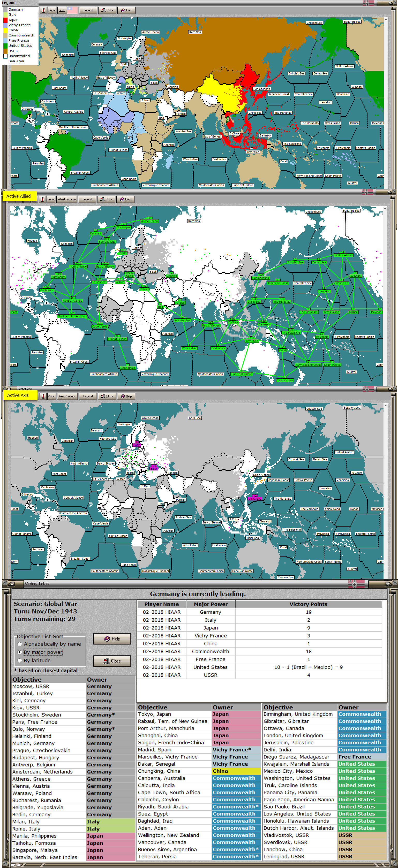Click the red marker icon beside Axis Convoys
Image resolution: width=398 pixels, height=868 pixels.
(x=43, y=396)
